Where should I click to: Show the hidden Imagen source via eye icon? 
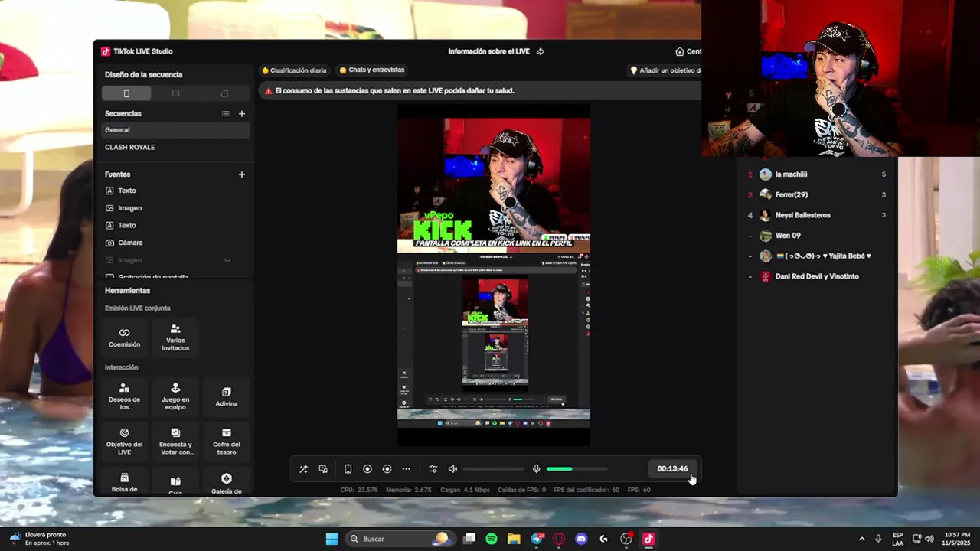[227, 260]
